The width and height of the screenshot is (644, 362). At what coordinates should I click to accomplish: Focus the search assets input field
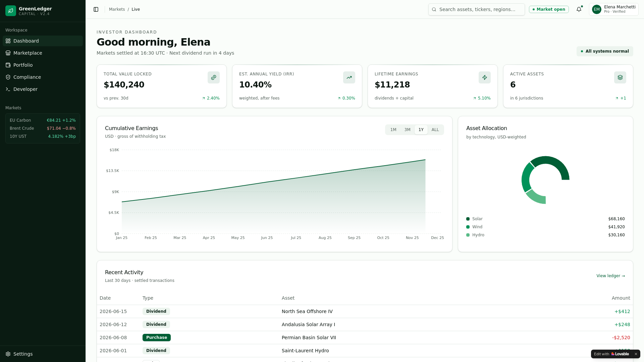pos(476,9)
